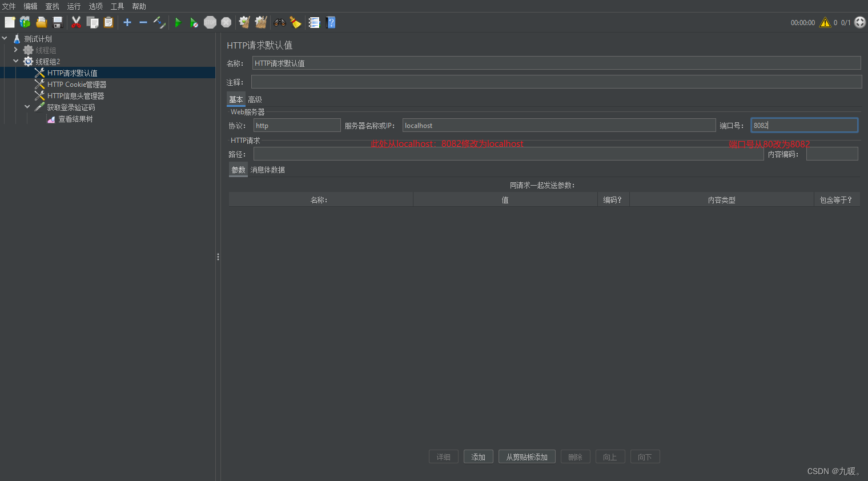Cut the selected element

point(76,22)
